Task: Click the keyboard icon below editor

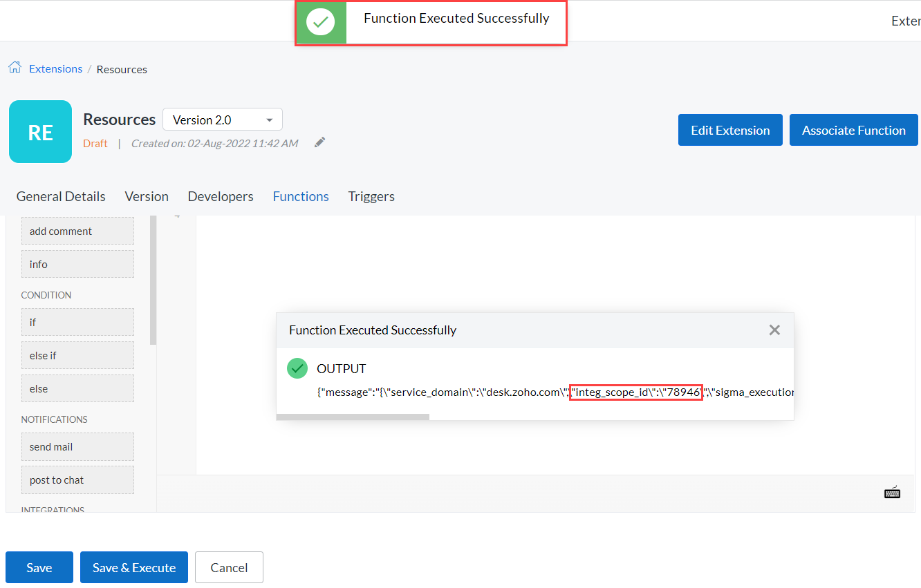Action: tap(892, 492)
